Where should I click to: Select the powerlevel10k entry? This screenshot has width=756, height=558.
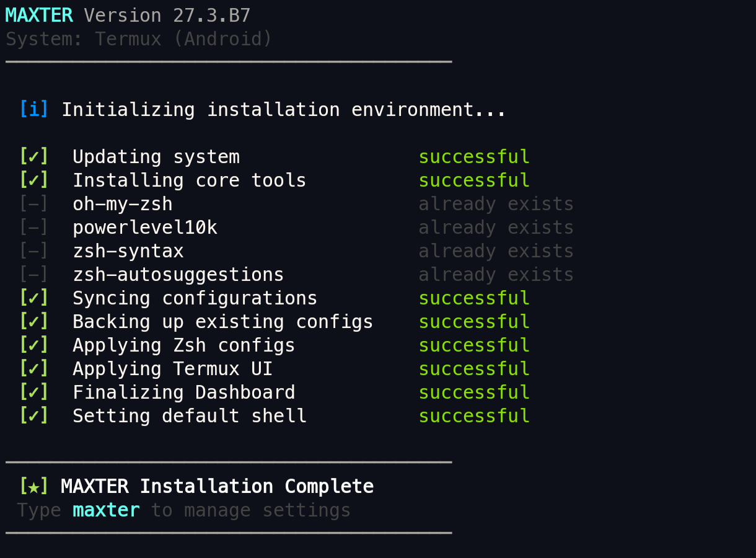(145, 228)
